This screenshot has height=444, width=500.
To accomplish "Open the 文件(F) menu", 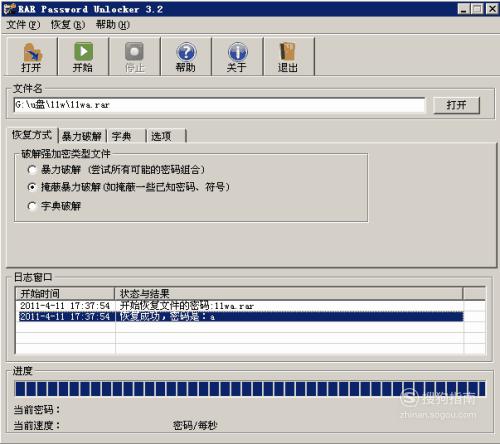I will [x=23, y=25].
